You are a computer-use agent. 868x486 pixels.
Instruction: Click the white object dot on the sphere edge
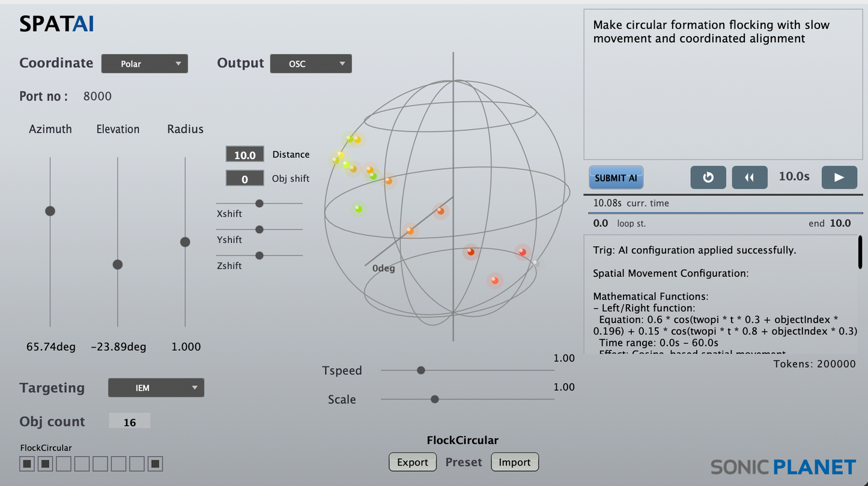pos(535,263)
